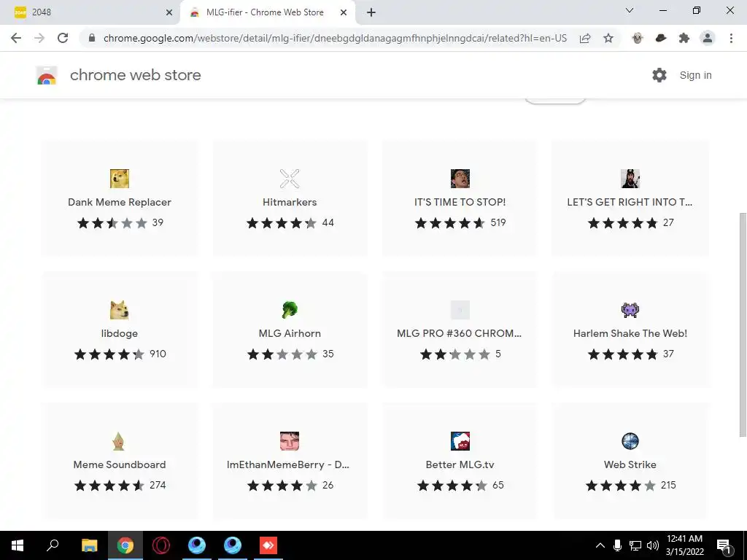Viewport: 747px width, 560px height.
Task: Bookmark this page with the star icon
Action: click(608, 38)
